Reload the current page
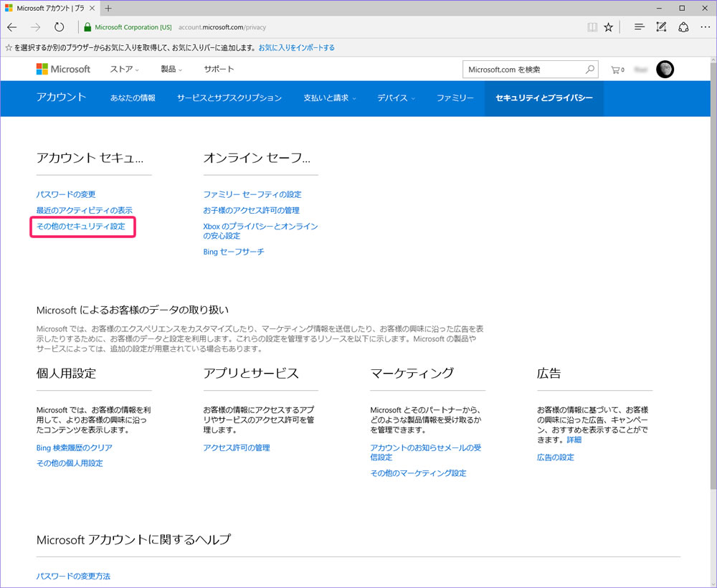Image resolution: width=717 pixels, height=588 pixels. click(x=59, y=27)
